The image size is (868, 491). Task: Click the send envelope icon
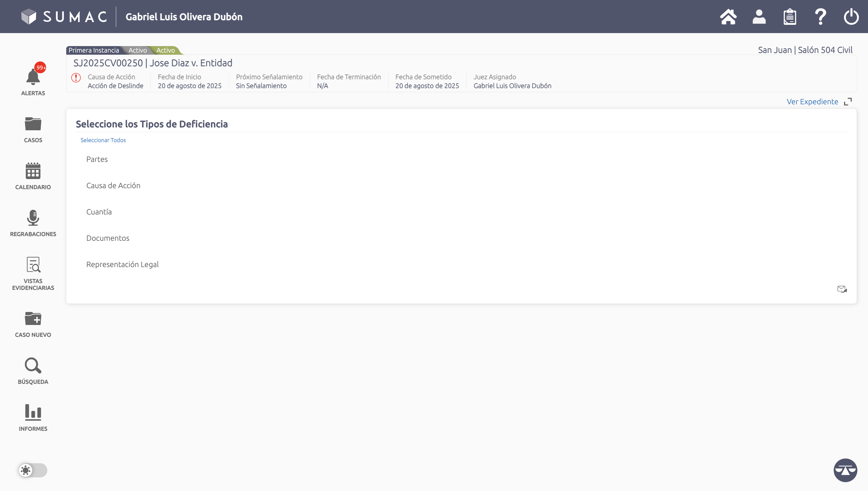point(842,289)
